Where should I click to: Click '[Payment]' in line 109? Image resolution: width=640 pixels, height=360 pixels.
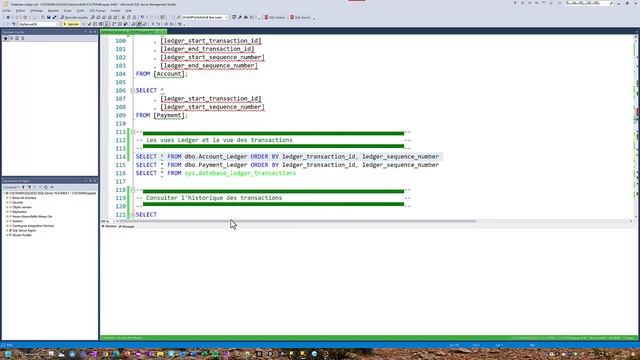pyautogui.click(x=170, y=116)
